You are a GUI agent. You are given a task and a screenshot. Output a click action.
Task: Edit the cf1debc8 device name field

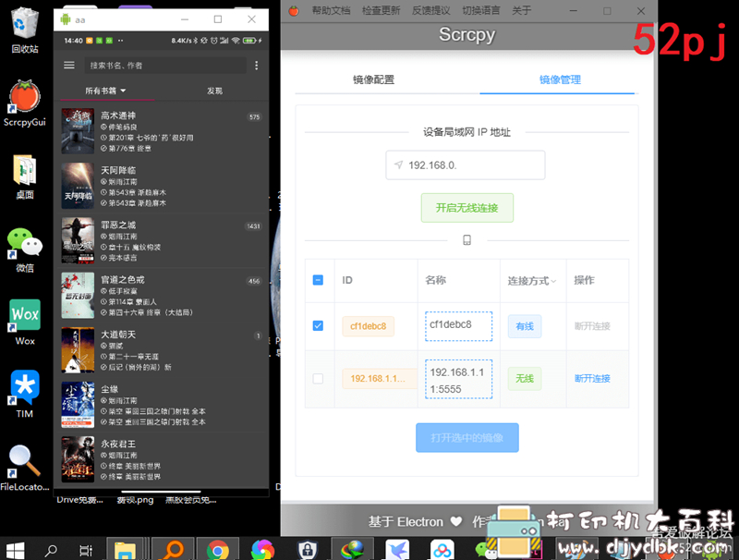click(458, 326)
